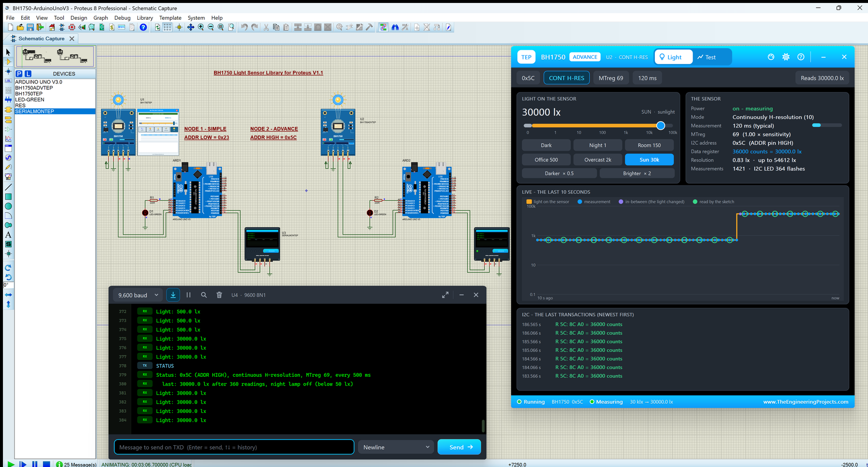Click the Send button in serial monitor
The width and height of the screenshot is (868, 467).
coord(459,447)
